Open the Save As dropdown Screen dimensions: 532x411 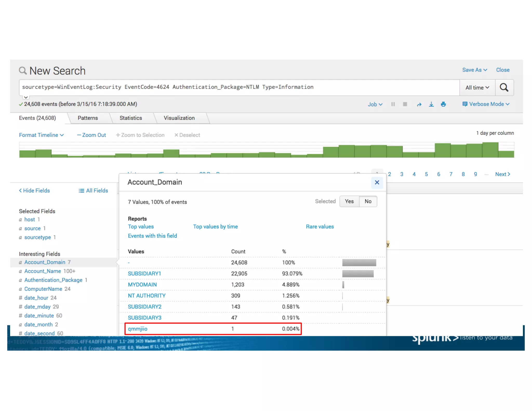(474, 70)
